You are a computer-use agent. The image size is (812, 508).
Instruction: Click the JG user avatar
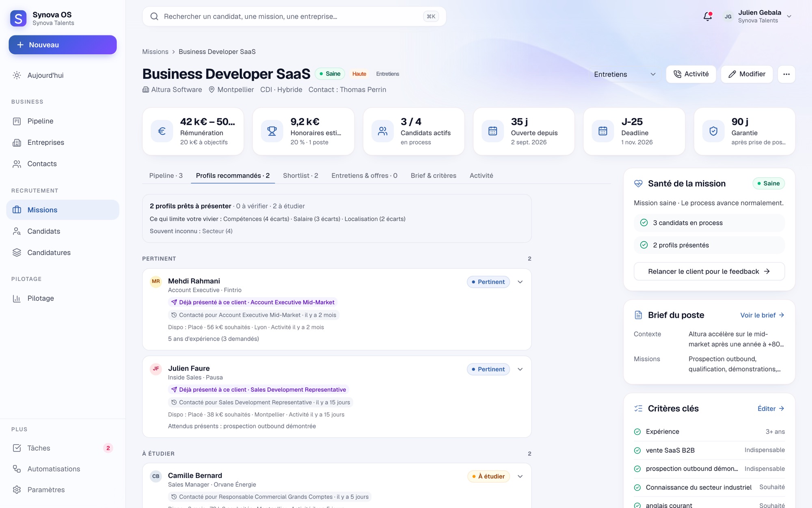728,17
